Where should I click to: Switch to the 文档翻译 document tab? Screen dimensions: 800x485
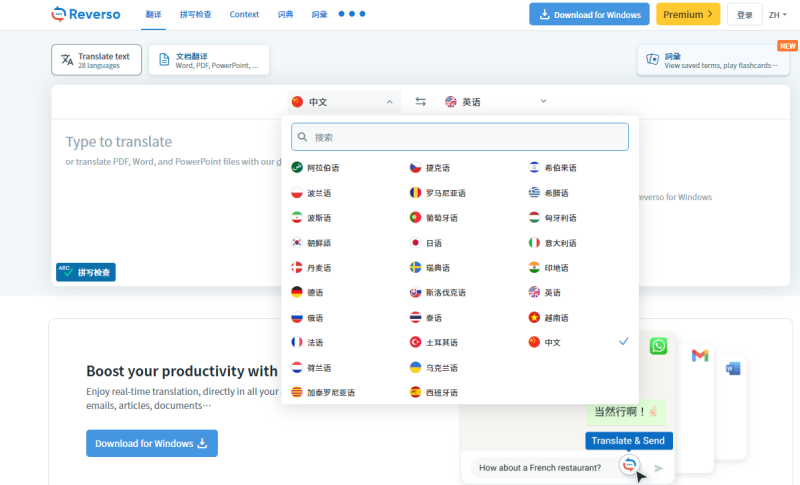click(208, 60)
